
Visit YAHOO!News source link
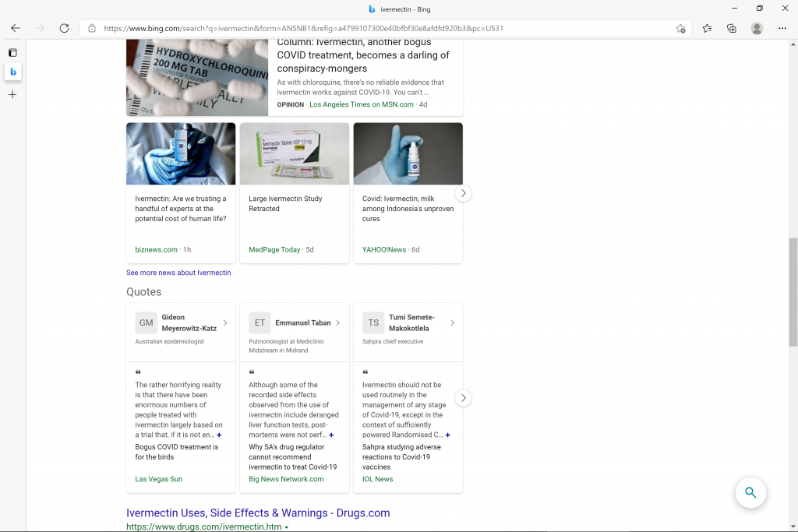384,250
